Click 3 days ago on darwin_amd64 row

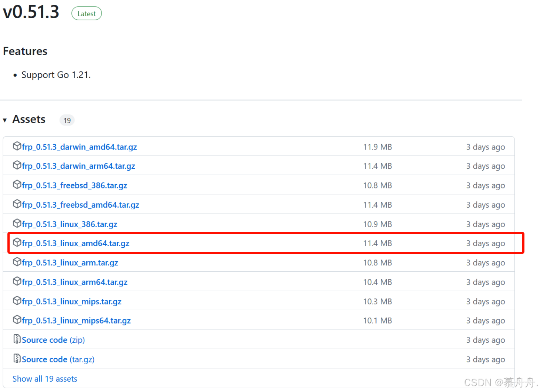[486, 147]
